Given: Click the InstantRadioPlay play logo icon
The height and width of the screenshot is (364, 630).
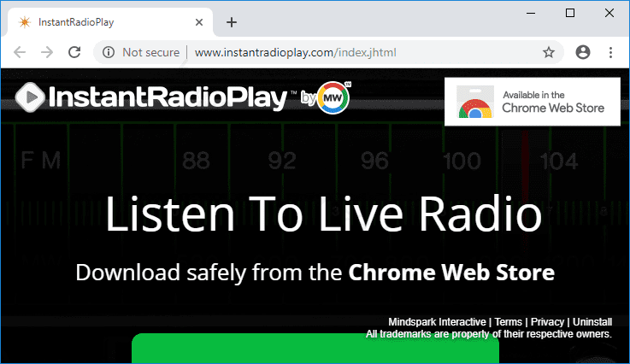Looking at the screenshot, I should [30, 98].
